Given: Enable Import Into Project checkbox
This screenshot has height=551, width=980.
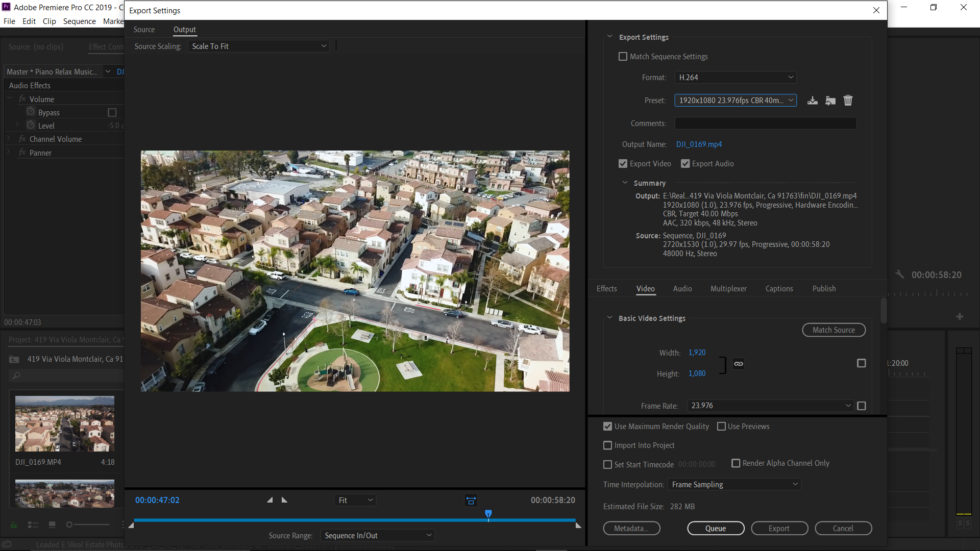Looking at the screenshot, I should [607, 445].
